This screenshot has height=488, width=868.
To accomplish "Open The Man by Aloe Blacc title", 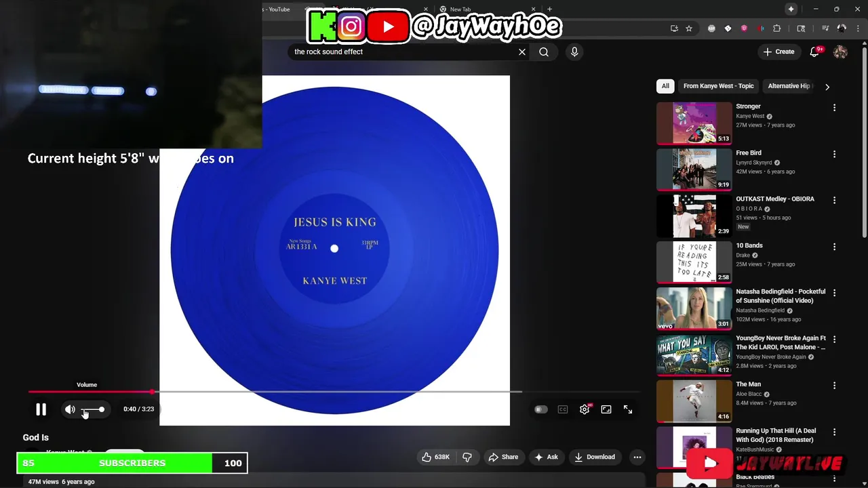I will pos(749,384).
